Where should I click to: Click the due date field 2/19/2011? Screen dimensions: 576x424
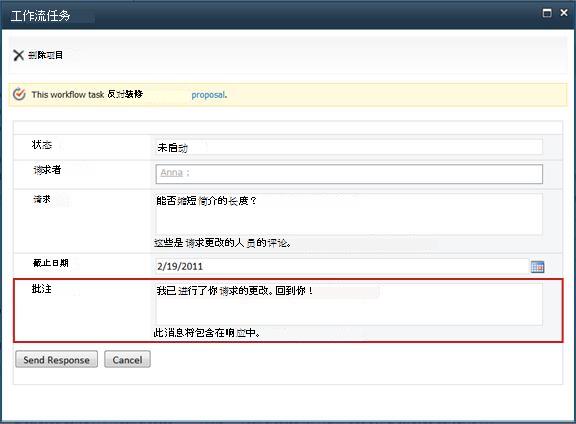click(342, 267)
